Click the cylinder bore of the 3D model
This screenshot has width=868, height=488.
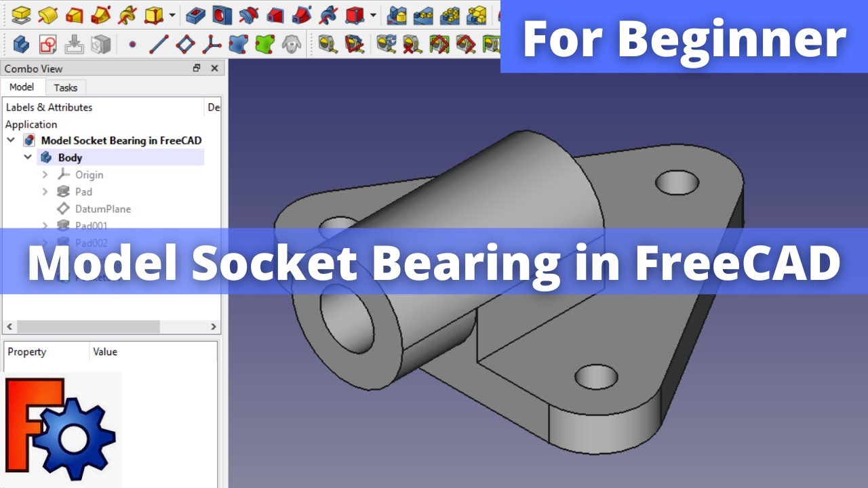click(x=348, y=319)
